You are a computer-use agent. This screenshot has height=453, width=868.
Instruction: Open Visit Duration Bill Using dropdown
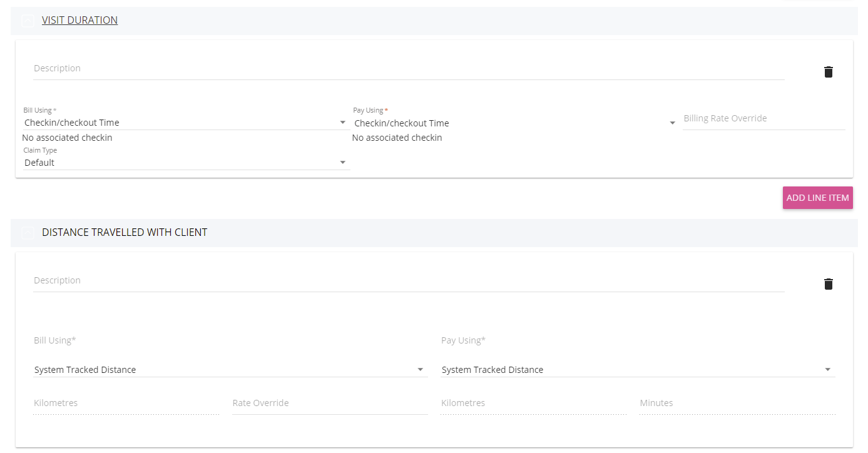tap(185, 123)
